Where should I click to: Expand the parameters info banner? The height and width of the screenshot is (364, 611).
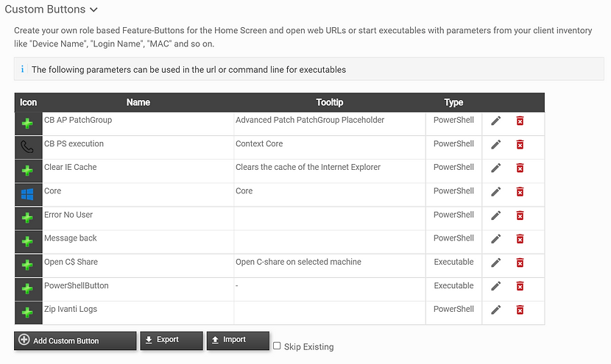[x=309, y=69]
